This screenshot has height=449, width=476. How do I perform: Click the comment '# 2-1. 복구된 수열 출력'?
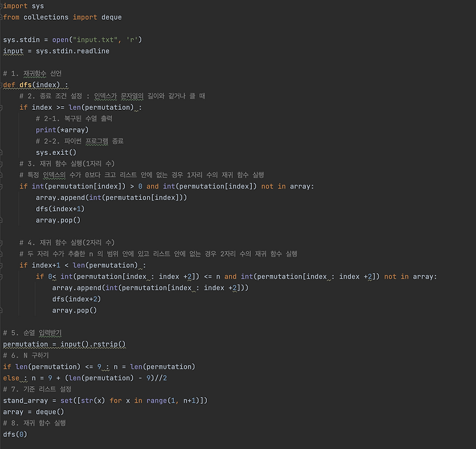(74, 119)
